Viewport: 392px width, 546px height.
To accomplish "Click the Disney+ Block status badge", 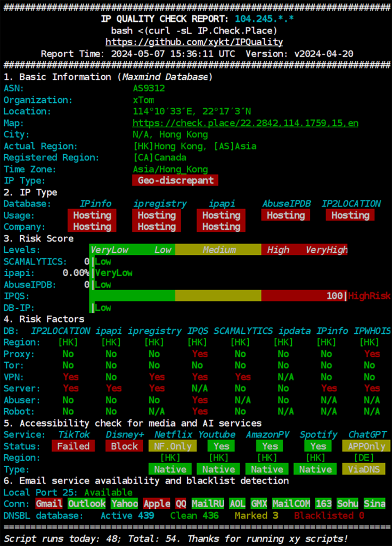I will pos(124,446).
